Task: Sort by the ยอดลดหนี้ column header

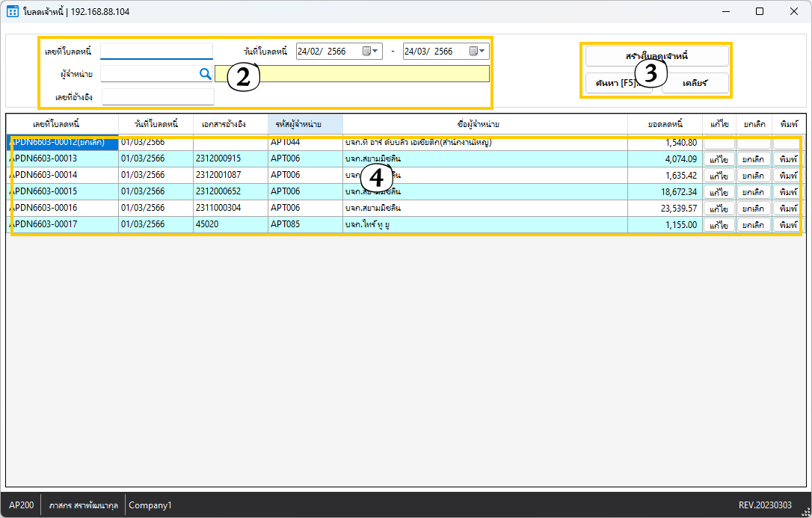Action: pos(665,124)
